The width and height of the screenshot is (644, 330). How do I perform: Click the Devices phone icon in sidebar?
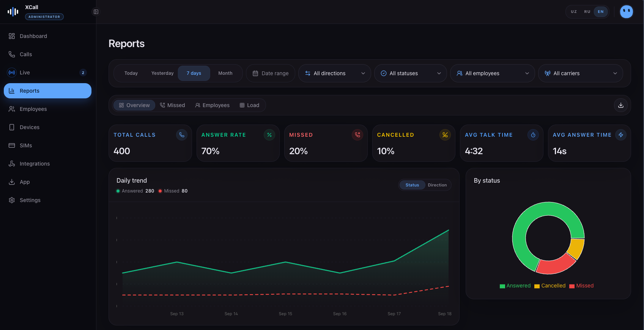pos(12,127)
